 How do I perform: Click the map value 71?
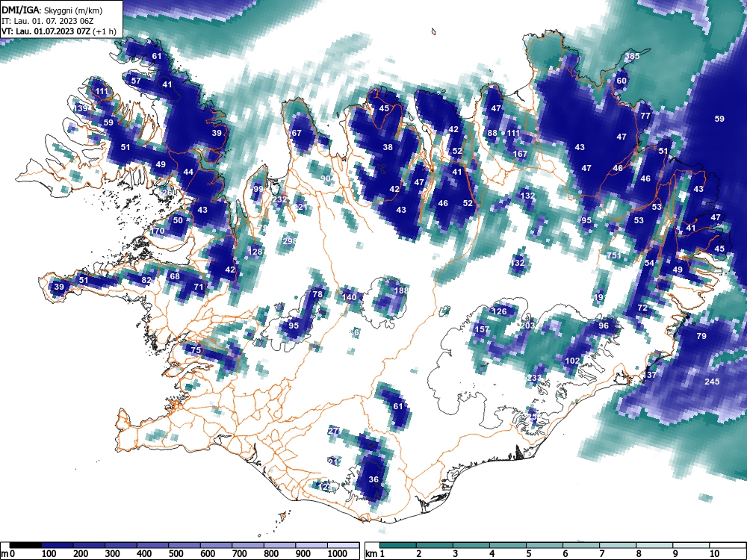[x=199, y=287]
